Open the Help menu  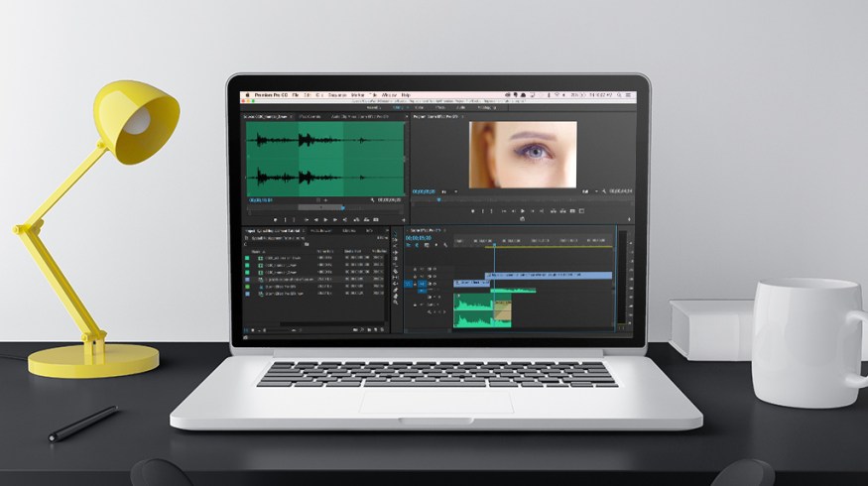[406, 95]
